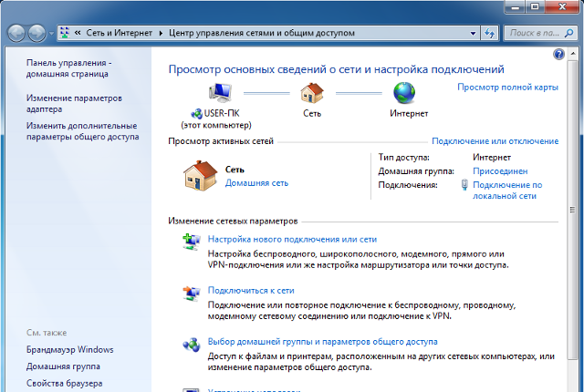Open 'Подключиться к сети' link

(x=251, y=291)
